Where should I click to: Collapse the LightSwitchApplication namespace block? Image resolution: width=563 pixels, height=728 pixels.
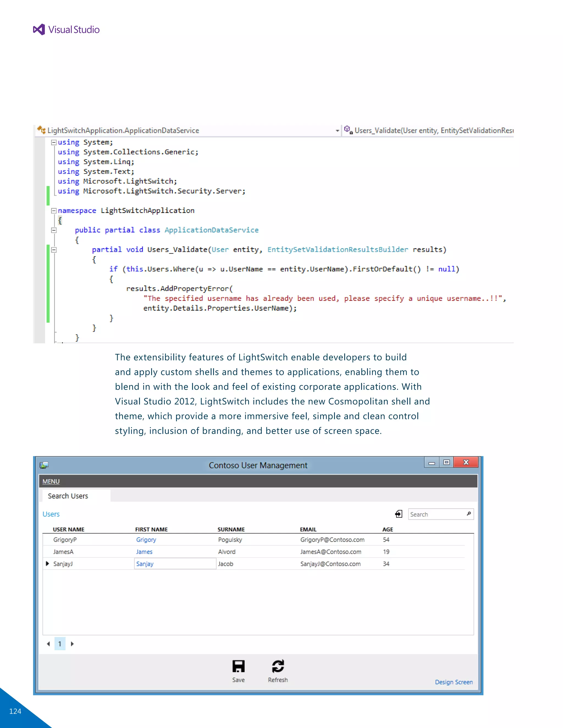[54, 211]
